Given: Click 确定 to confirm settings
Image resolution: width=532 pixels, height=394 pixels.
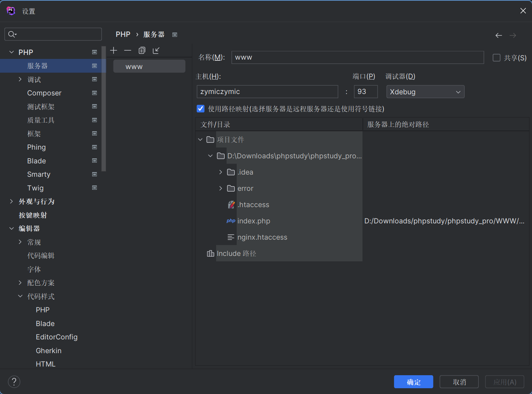Looking at the screenshot, I should 413,382.
